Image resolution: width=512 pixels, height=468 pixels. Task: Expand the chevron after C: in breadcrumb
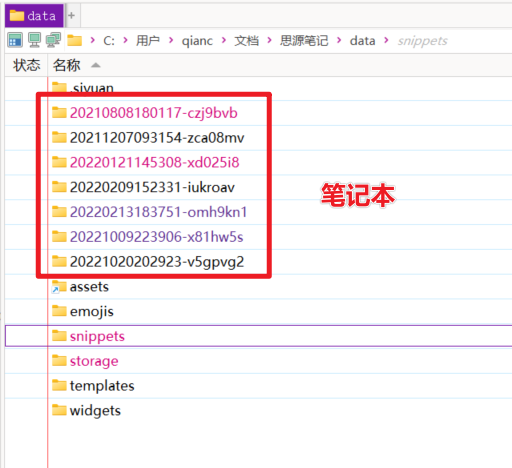[125, 40]
